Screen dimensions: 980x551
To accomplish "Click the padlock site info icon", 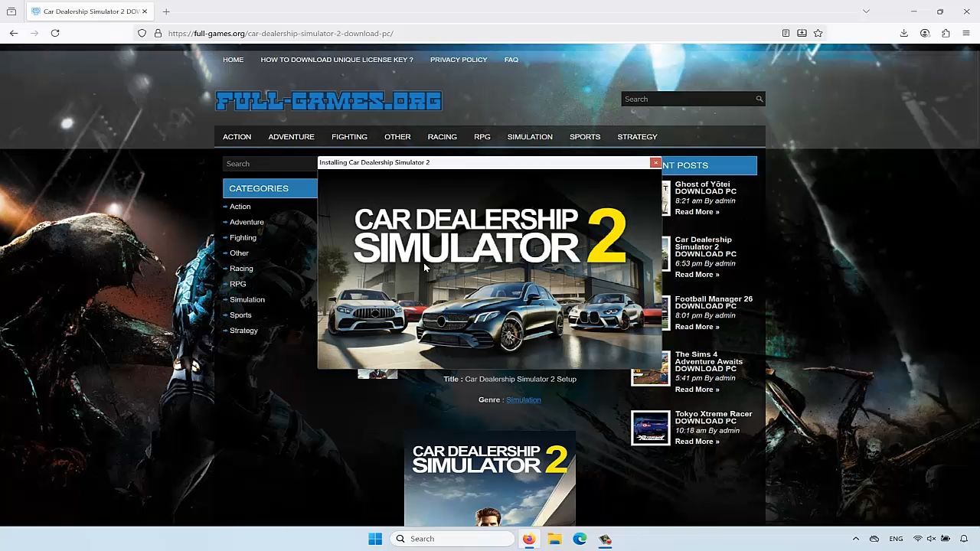I will point(158,33).
